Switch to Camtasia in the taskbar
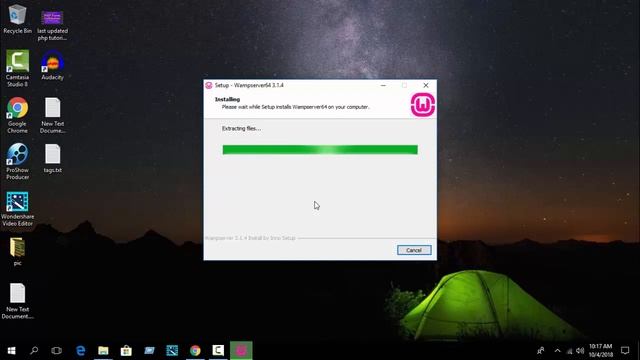 [218, 351]
